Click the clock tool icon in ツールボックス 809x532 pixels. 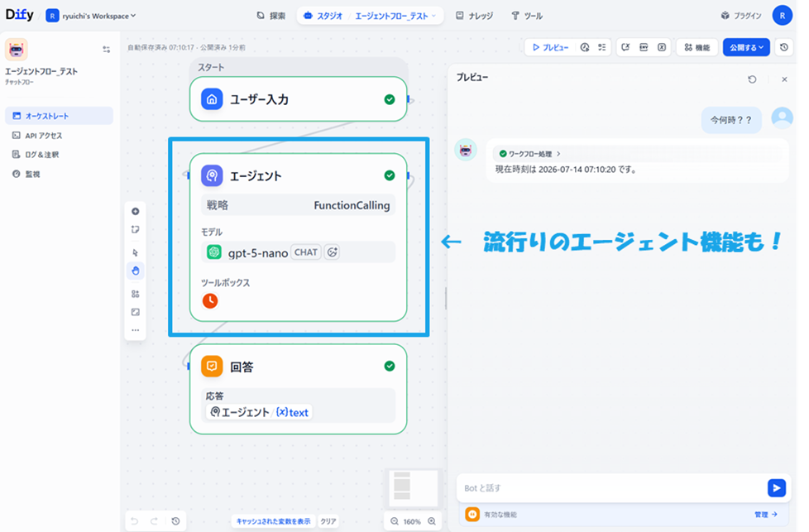coord(210,301)
